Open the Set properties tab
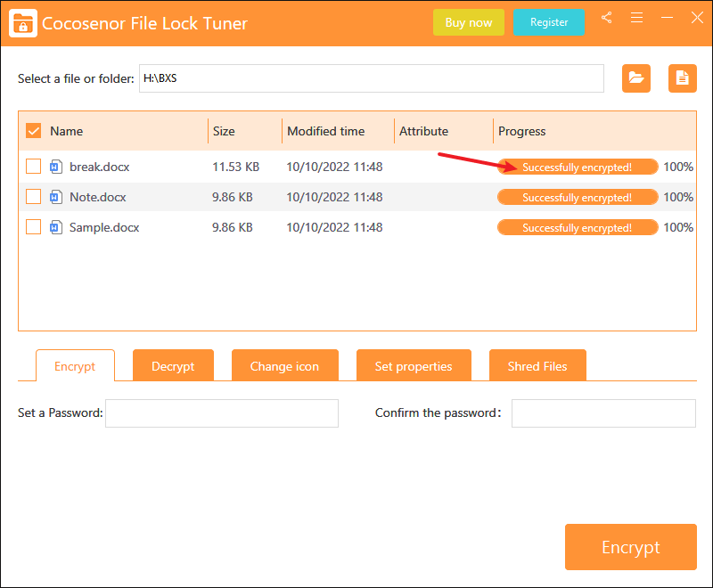Viewport: 713px width, 588px height. coord(414,366)
